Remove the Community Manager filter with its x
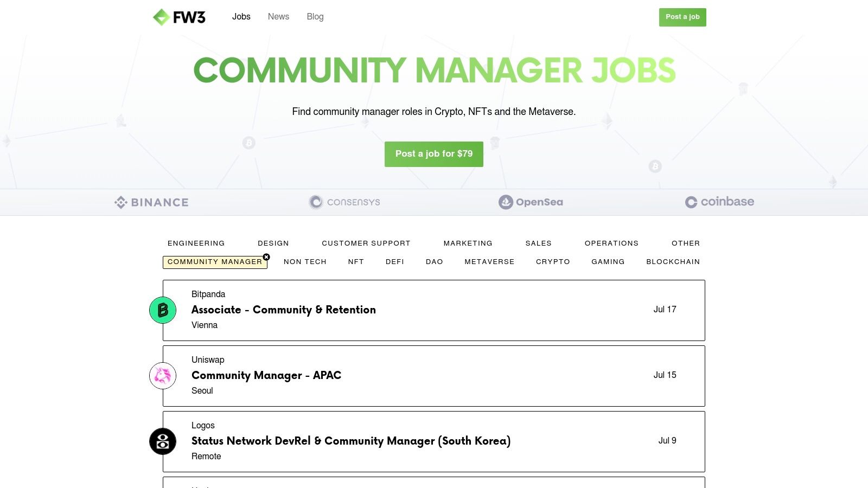 tap(266, 257)
